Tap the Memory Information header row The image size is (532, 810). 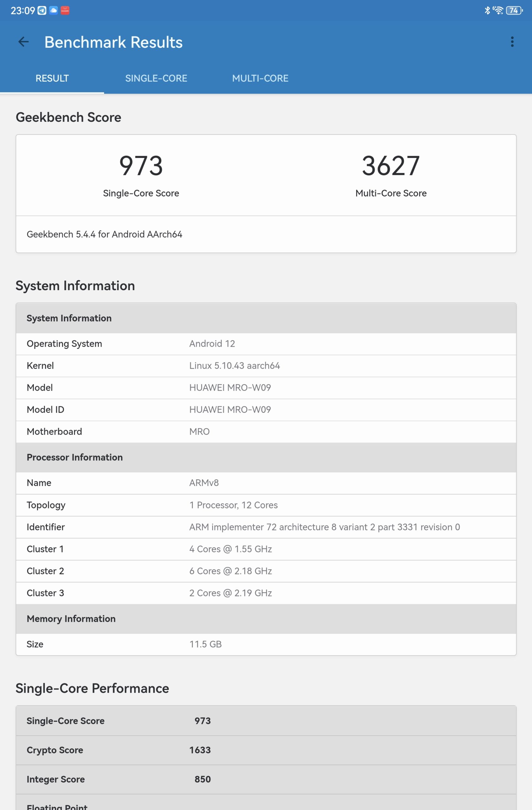(x=266, y=619)
